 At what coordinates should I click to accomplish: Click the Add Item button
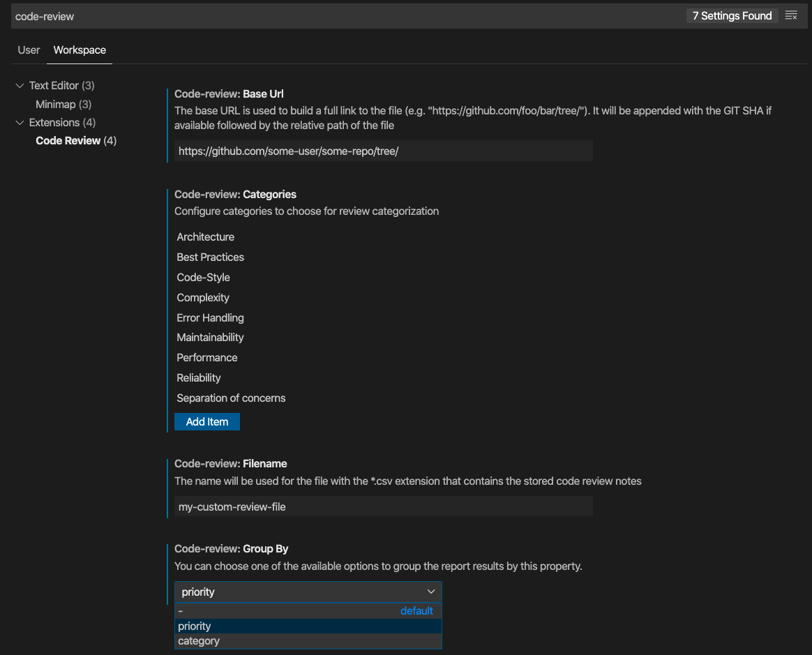(x=206, y=421)
